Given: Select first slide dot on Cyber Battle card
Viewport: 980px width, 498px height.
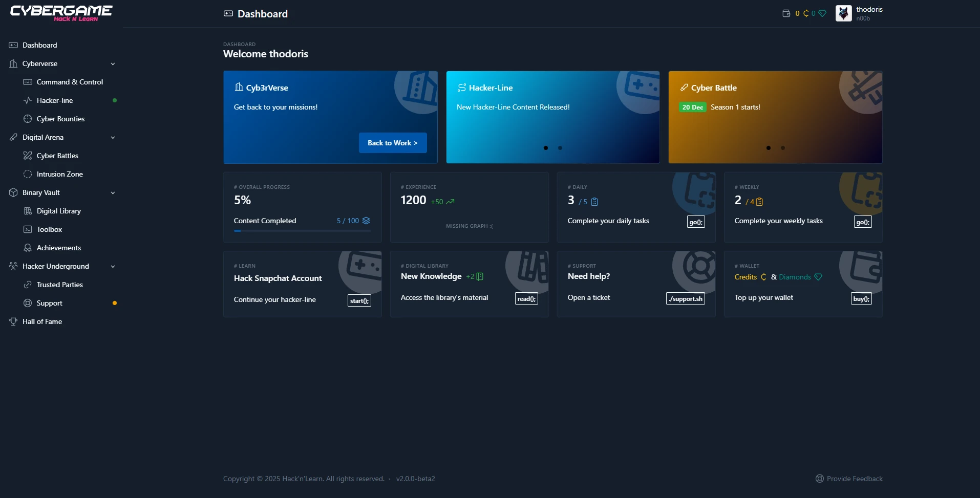Looking at the screenshot, I should [x=768, y=148].
